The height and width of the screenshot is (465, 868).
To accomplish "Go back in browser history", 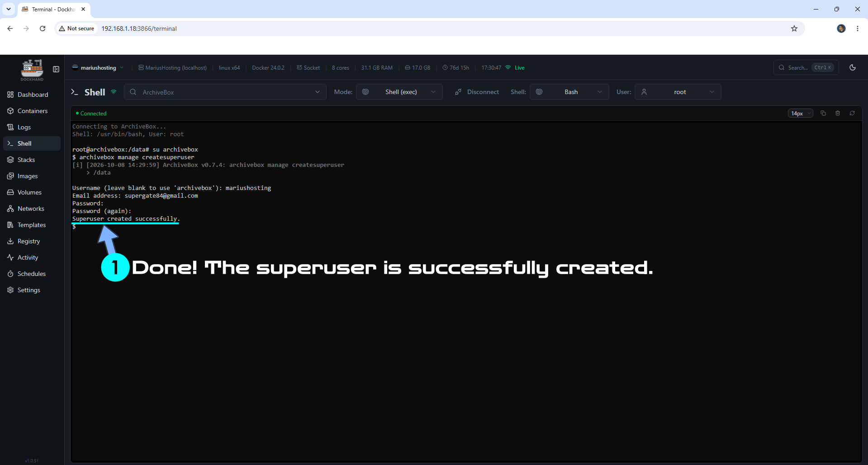I will (x=10, y=28).
